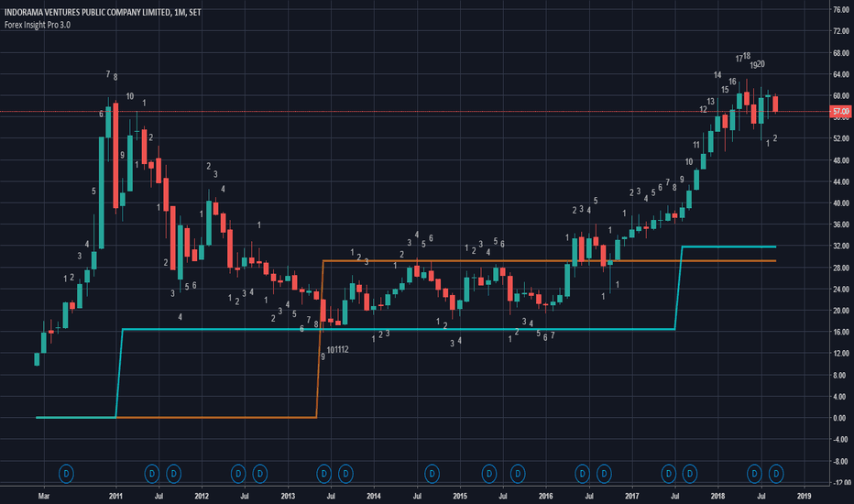
Task: Click the -8.00 price axis label
Action: [x=841, y=461]
